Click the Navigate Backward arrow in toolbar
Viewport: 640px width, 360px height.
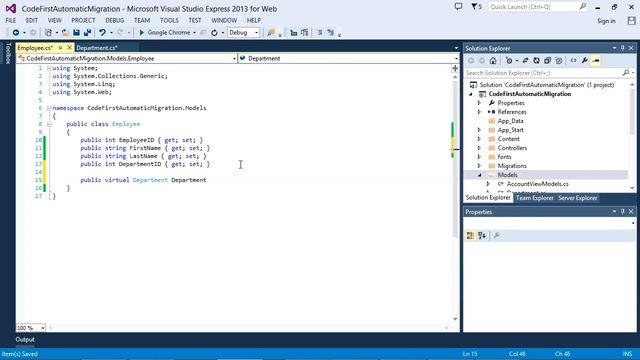pos(16,33)
